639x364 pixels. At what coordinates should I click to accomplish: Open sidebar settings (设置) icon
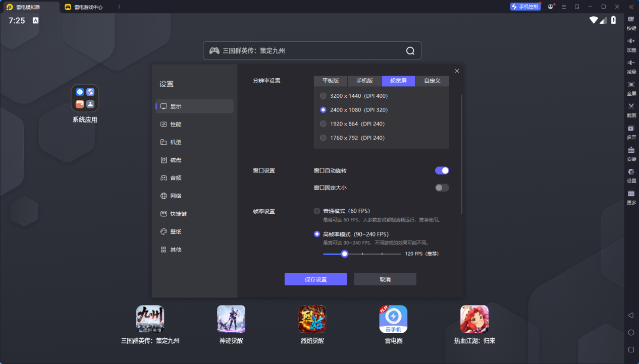click(630, 176)
